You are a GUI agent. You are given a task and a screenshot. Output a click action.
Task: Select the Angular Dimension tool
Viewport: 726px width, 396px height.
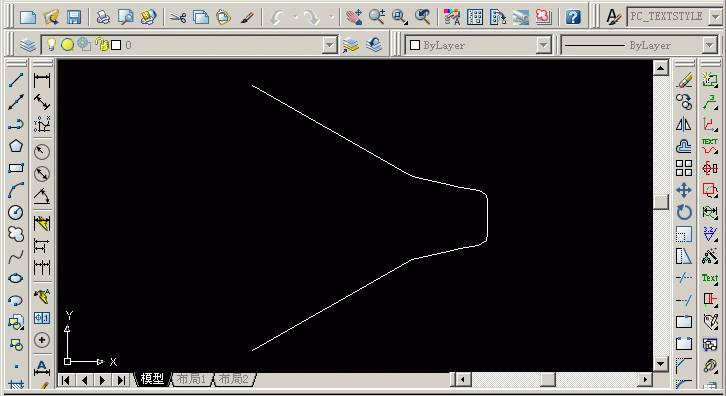pos(42,196)
